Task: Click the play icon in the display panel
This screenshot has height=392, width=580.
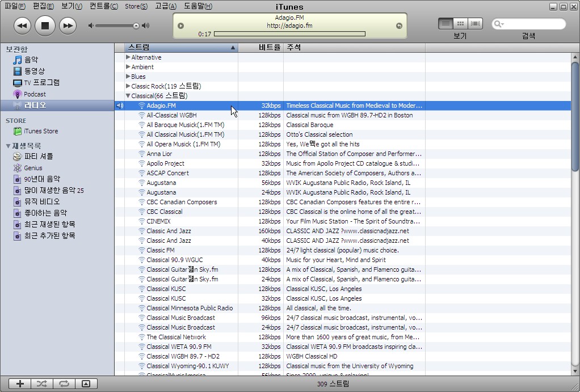Action: coord(180,26)
